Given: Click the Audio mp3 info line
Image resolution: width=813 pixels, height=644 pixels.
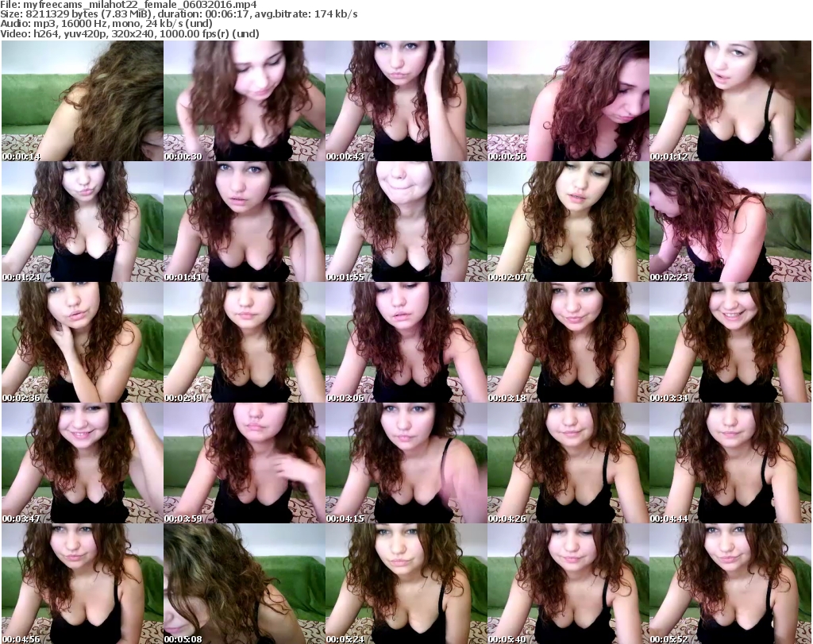Looking at the screenshot, I should click(x=106, y=24).
